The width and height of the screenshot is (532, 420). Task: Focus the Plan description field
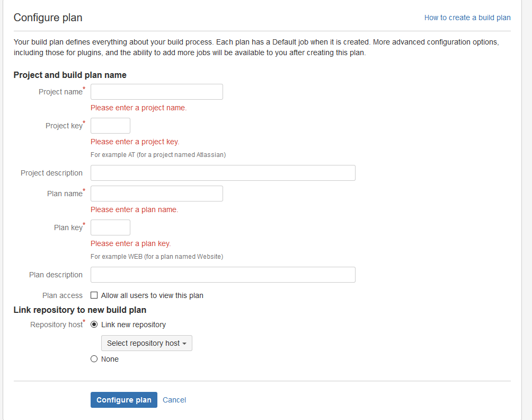pos(223,275)
